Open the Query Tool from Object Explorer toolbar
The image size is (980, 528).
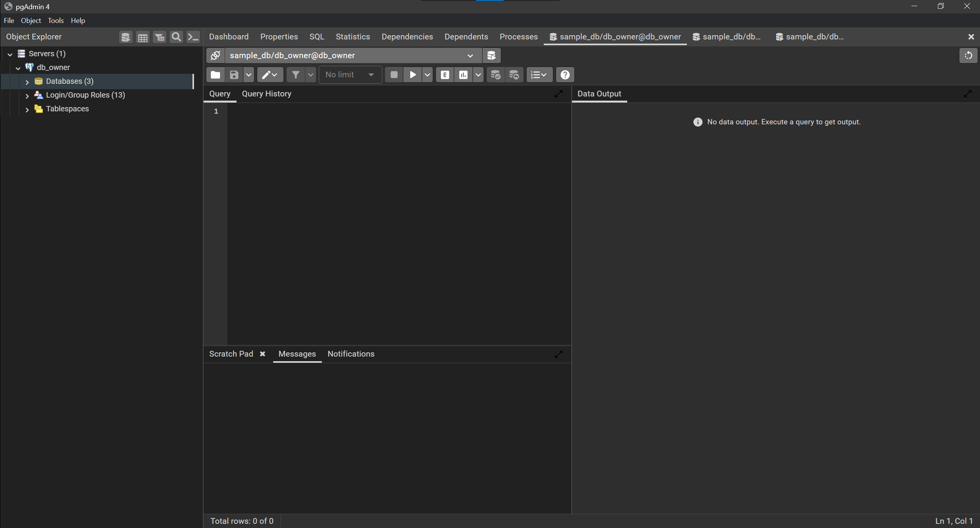click(x=126, y=37)
